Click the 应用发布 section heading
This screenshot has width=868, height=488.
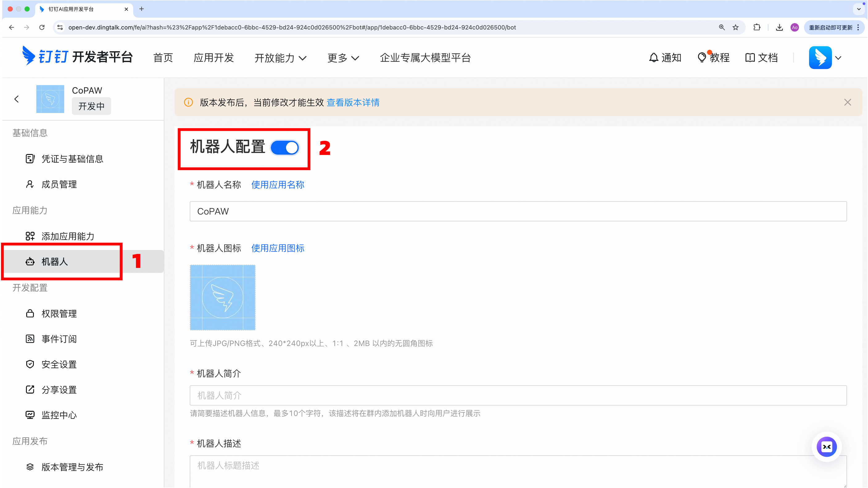click(x=30, y=441)
